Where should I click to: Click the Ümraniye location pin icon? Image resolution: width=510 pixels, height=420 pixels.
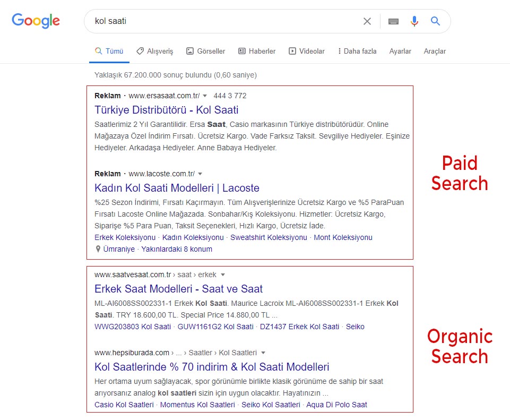[x=98, y=249]
